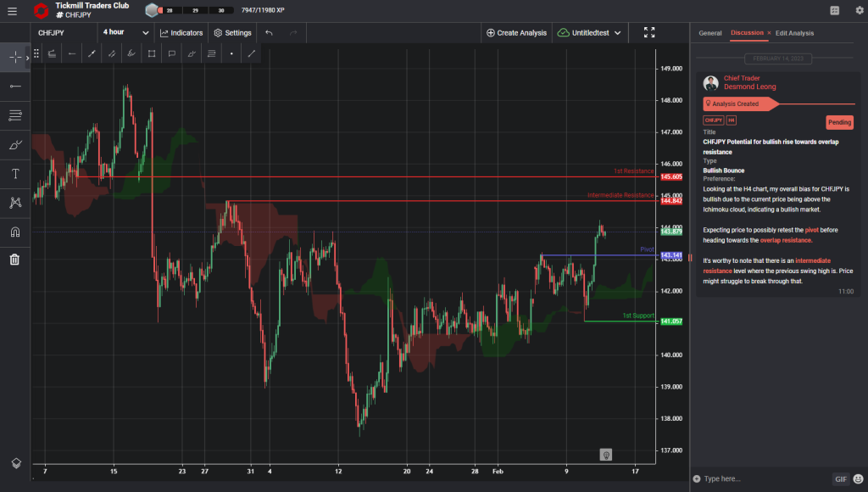Enable the Magnet snap tool
Screen dimensions: 868x492
click(14, 231)
